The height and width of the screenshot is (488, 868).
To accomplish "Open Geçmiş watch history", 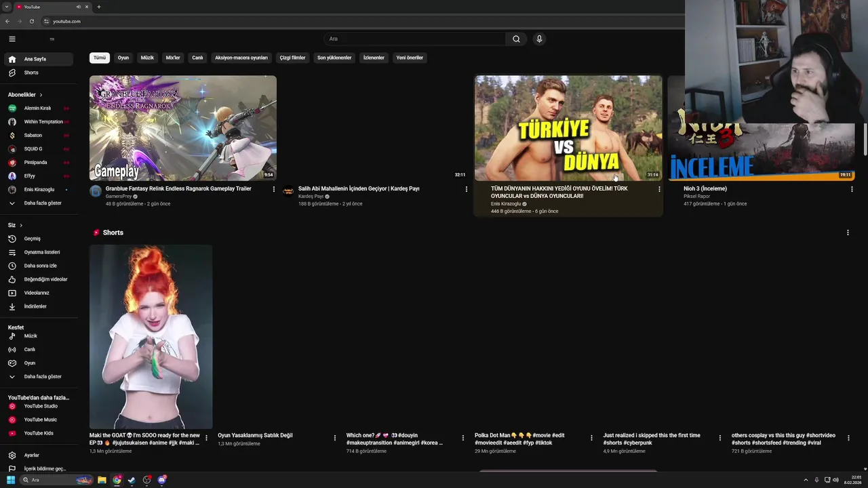I will pos(39,239).
